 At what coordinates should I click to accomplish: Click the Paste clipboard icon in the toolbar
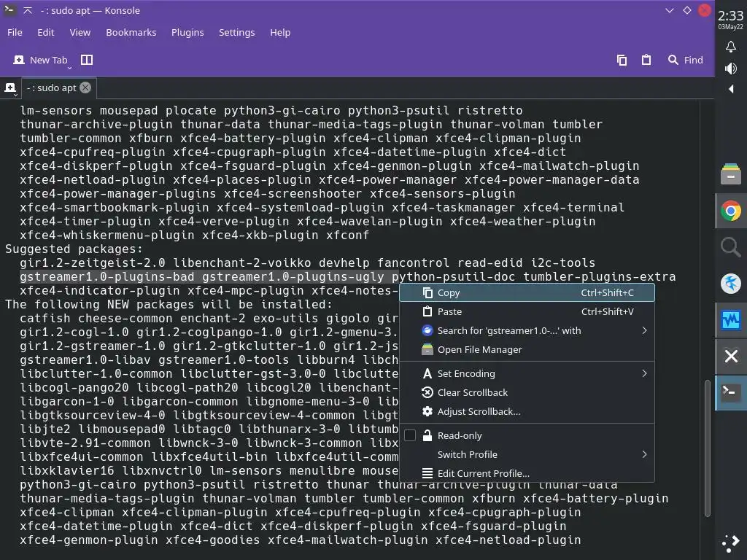646,60
